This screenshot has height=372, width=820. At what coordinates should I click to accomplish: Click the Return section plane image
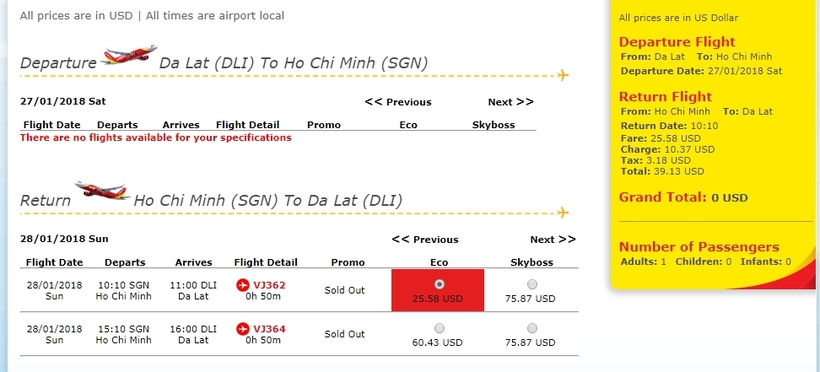(x=102, y=190)
